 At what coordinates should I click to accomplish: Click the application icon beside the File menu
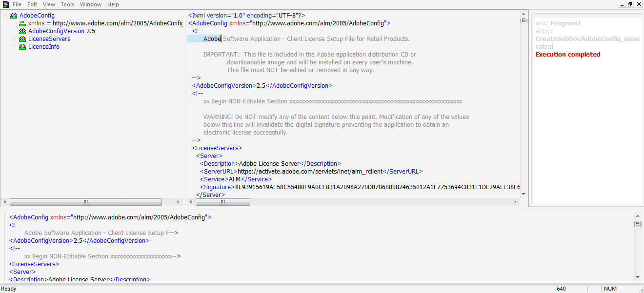5,4
